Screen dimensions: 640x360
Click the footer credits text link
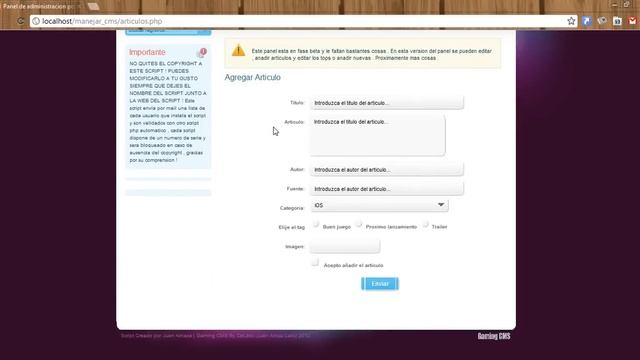coord(216,336)
